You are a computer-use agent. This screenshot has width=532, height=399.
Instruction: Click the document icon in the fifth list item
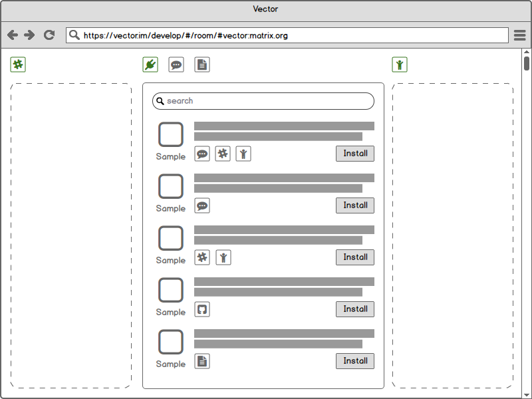[x=202, y=361]
